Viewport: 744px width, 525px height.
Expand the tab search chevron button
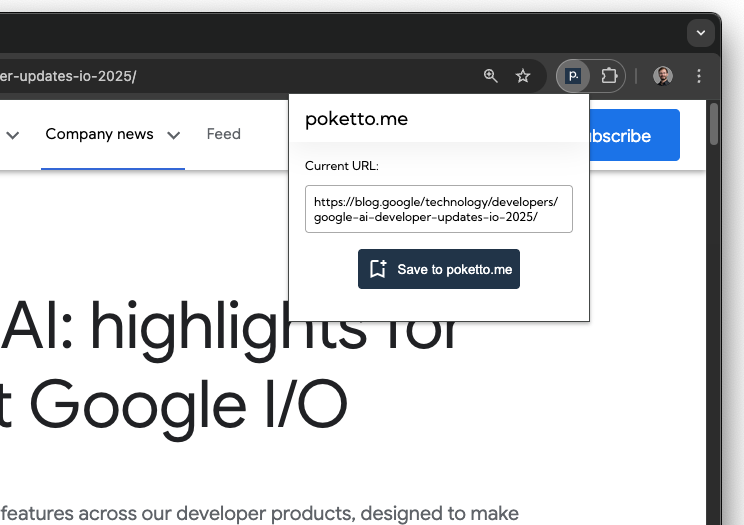701,33
